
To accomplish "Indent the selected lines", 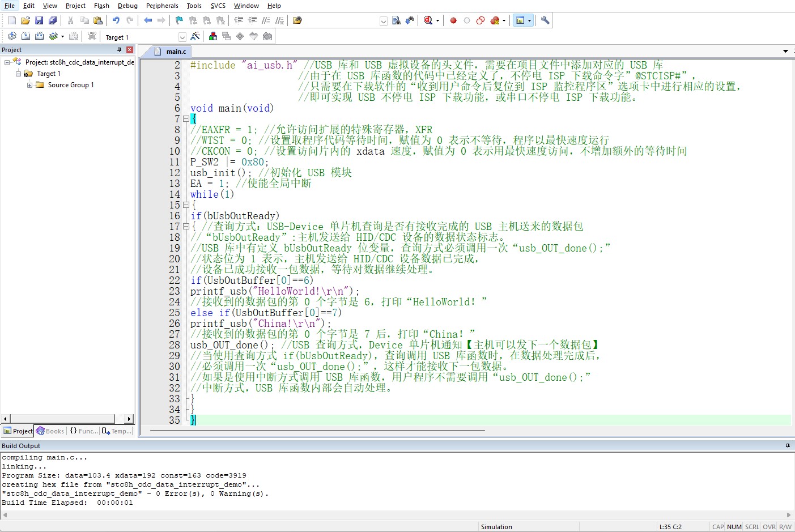I will coord(239,20).
